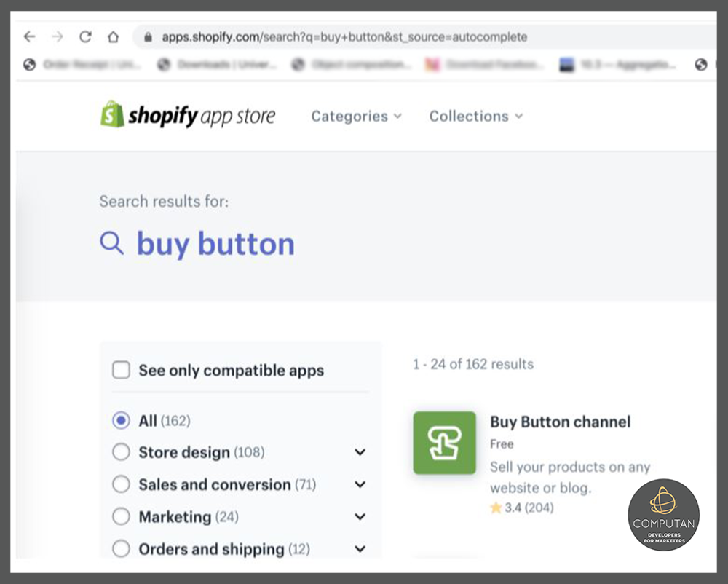Click the 3.4 review count link

(x=526, y=508)
